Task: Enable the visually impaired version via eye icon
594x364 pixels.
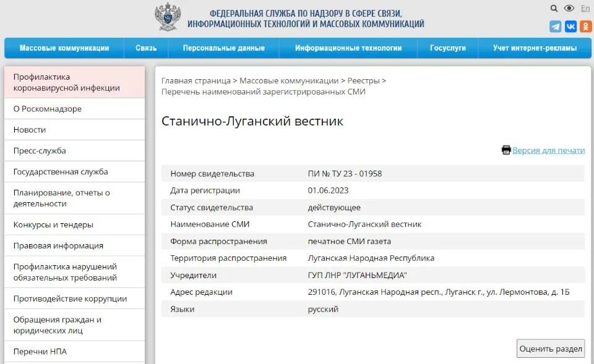Action: coord(570,9)
